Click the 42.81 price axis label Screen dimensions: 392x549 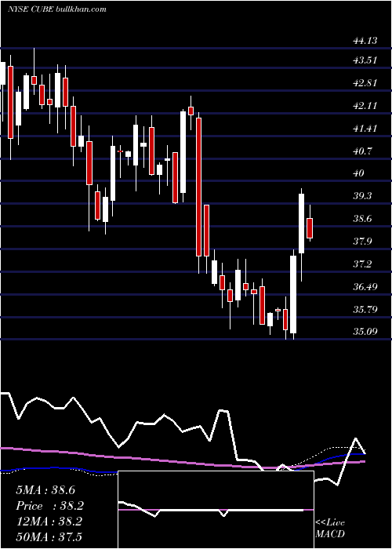365,83
